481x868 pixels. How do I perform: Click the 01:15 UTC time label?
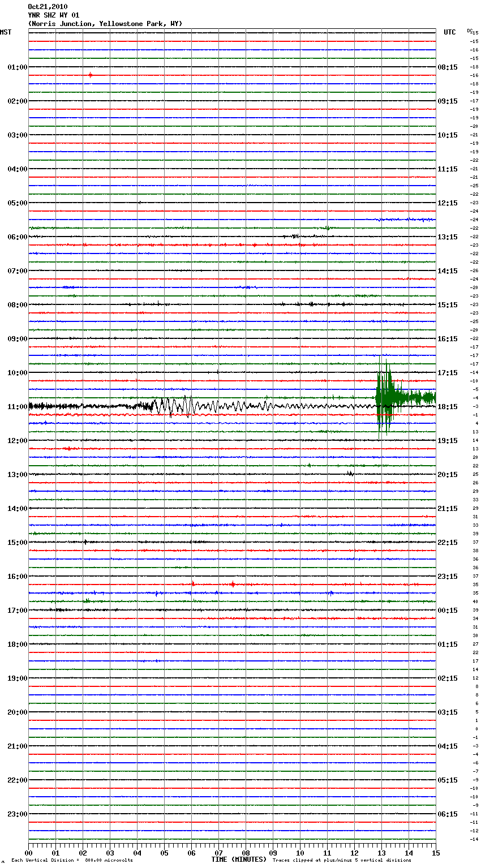(448, 644)
